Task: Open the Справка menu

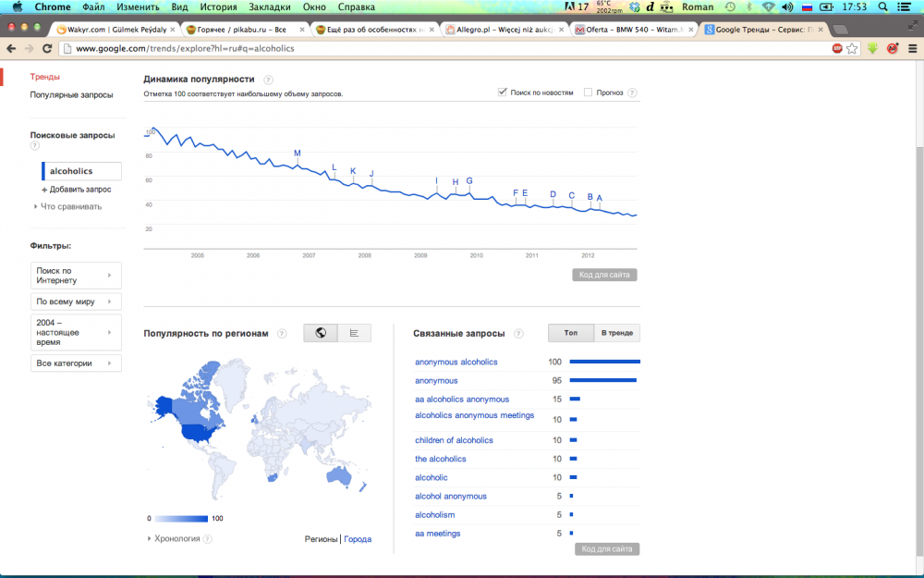Action: tap(357, 7)
